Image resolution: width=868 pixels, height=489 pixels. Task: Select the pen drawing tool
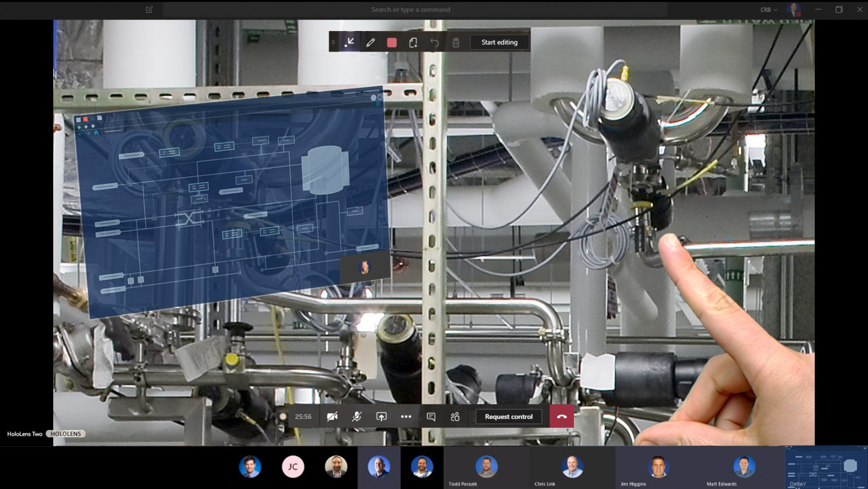[370, 42]
